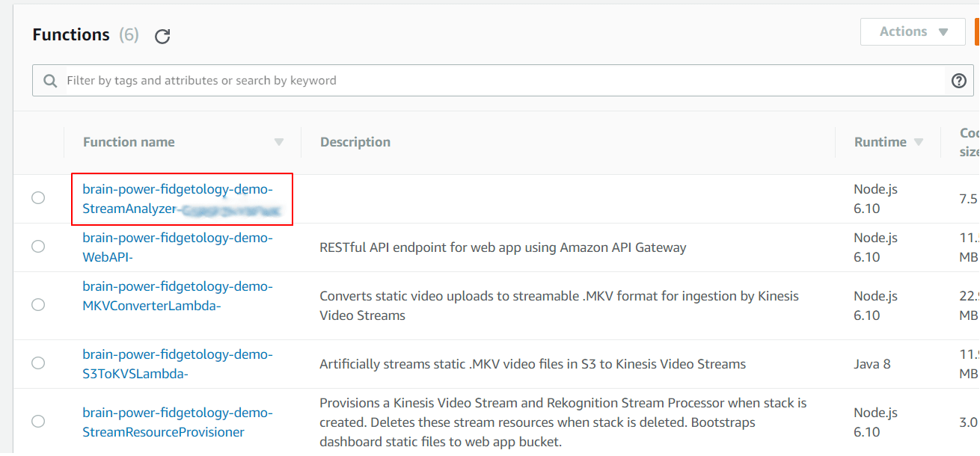This screenshot has height=456, width=980.
Task: Select the StreamAnalyzer function radio button
Action: pos(38,198)
